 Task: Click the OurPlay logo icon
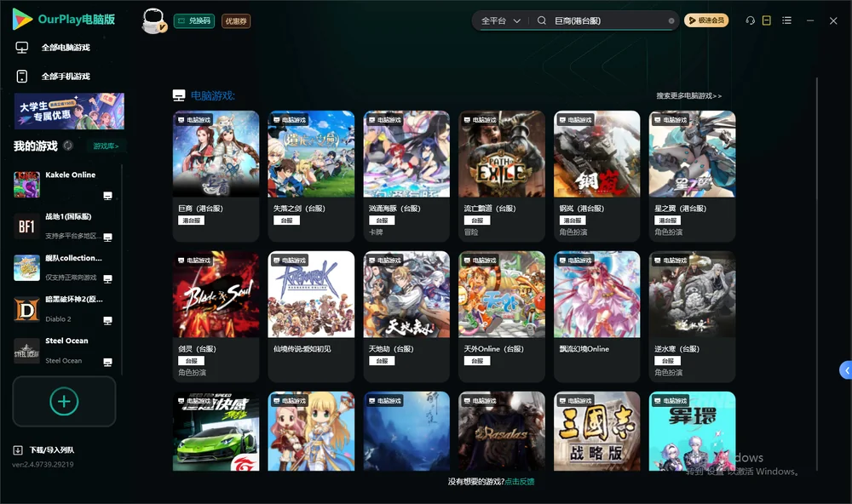[x=22, y=20]
